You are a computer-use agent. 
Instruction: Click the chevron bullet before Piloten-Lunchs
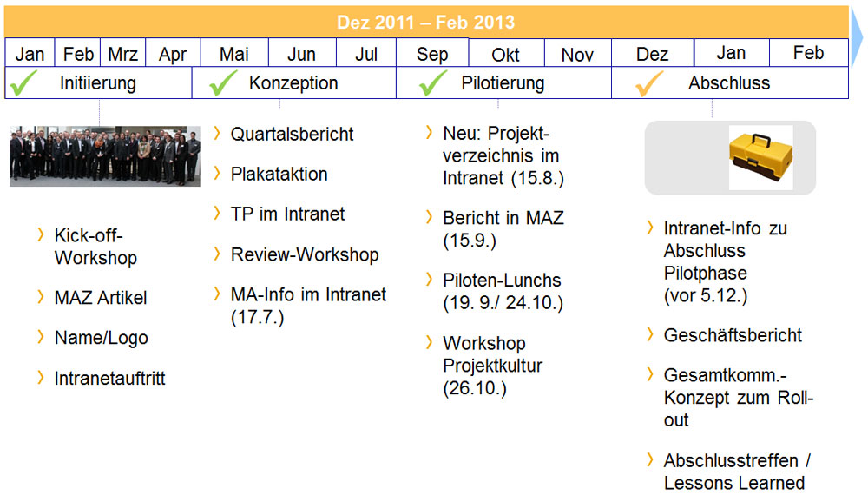(x=430, y=280)
